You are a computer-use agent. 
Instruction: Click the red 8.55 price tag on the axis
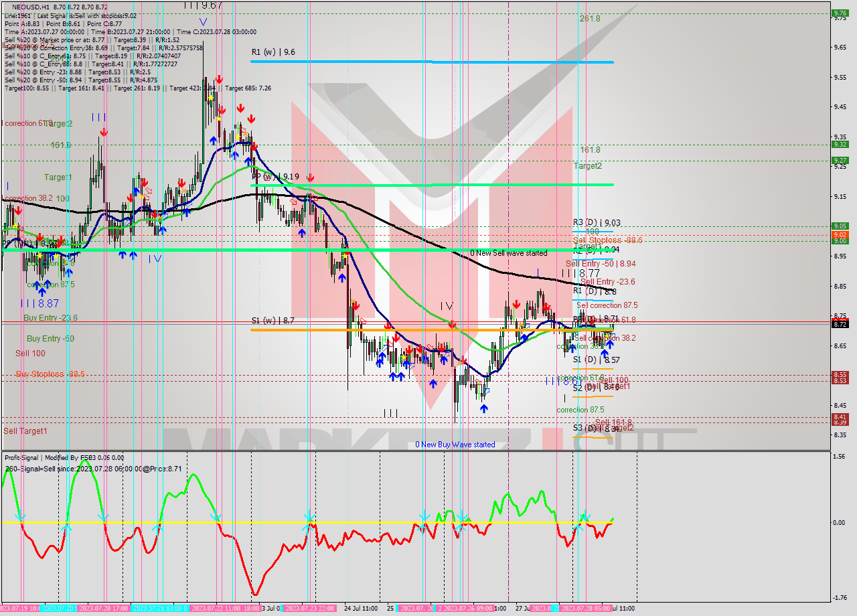point(840,374)
